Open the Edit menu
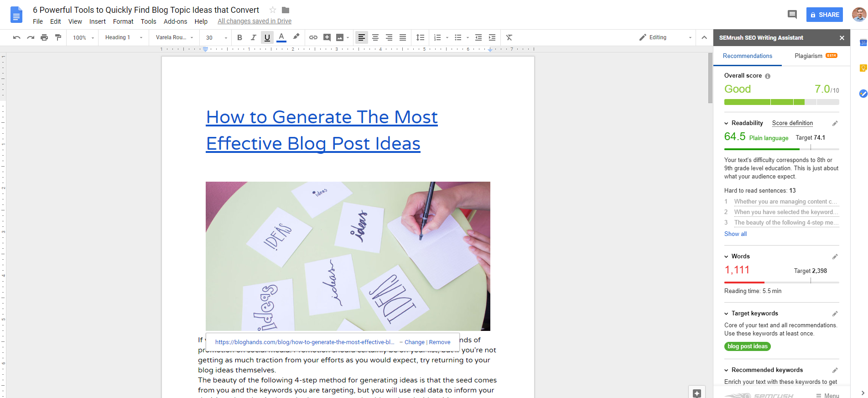This screenshot has width=868, height=398. click(56, 21)
